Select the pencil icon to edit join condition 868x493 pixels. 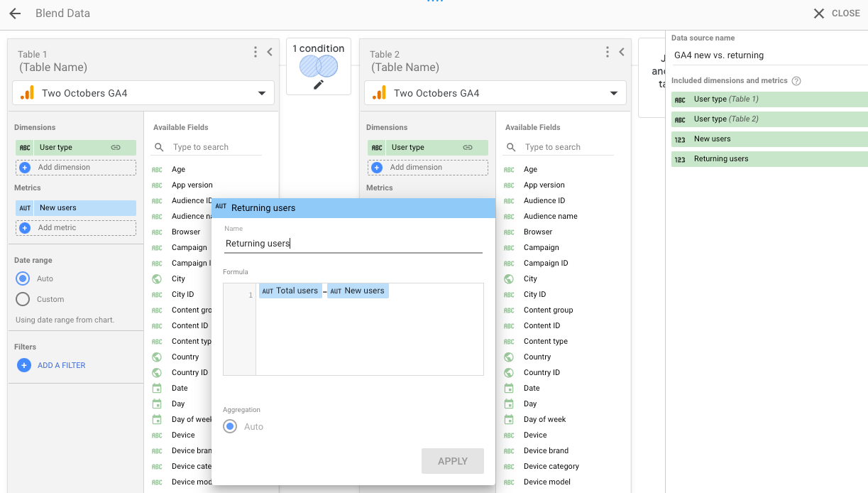click(318, 83)
